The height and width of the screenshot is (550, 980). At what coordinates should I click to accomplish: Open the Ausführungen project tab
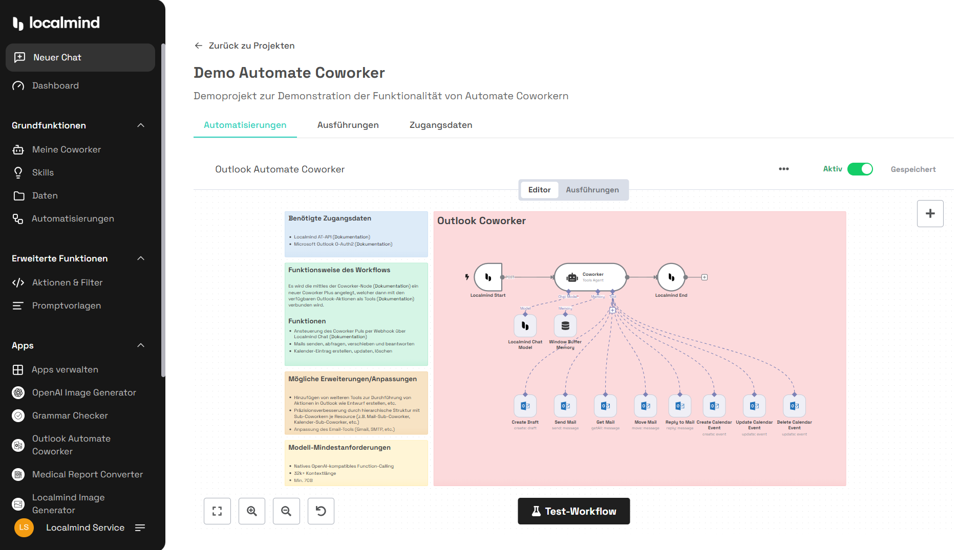pos(348,125)
